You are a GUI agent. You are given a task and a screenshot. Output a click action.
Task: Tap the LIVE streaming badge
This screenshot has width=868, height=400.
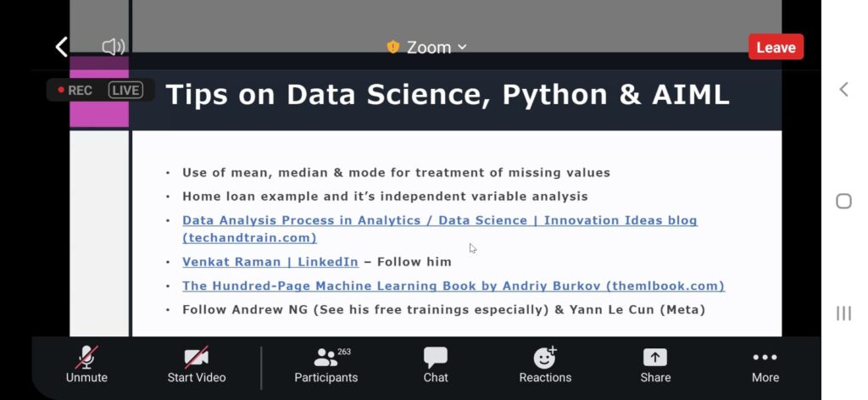pos(125,90)
